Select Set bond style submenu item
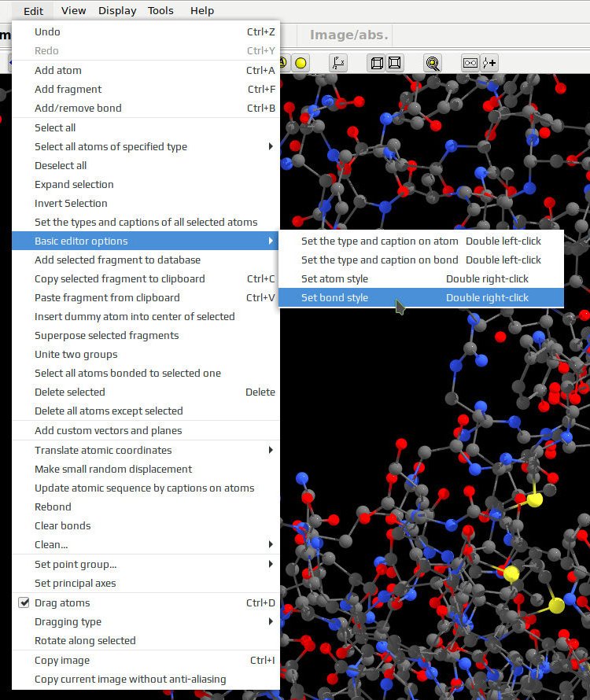 421,297
